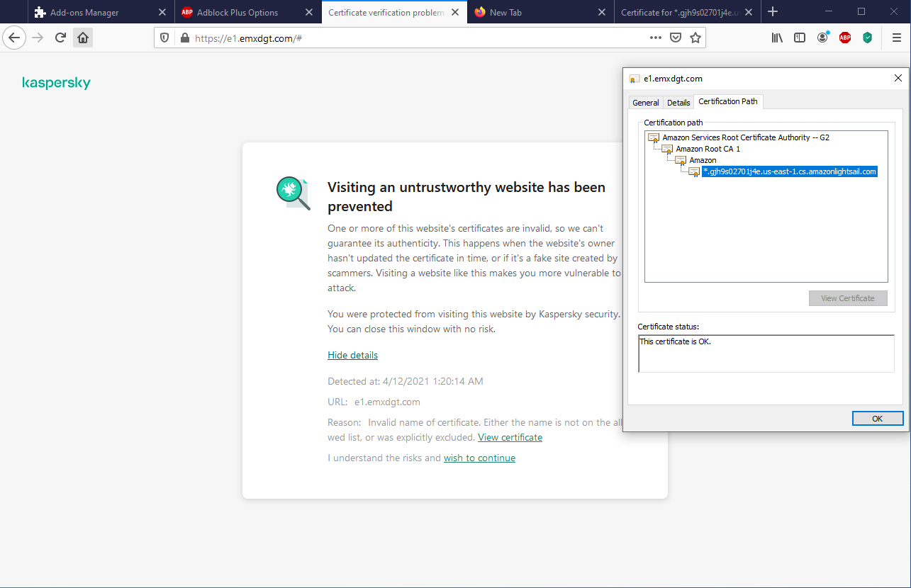Open the Firefox home page

point(83,38)
